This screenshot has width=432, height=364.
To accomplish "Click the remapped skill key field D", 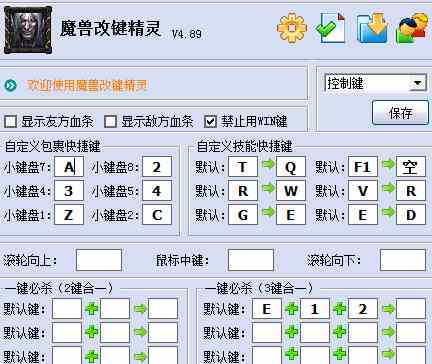I will tap(411, 215).
